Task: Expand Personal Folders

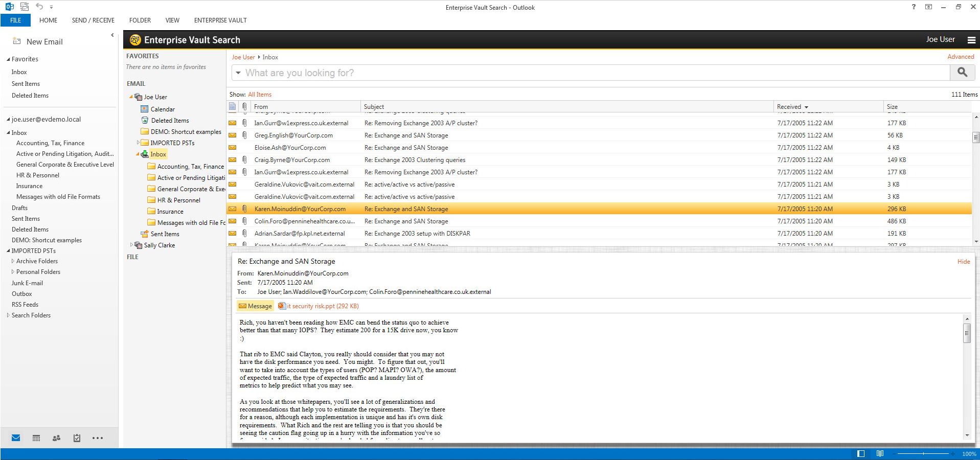Action: pyautogui.click(x=13, y=271)
